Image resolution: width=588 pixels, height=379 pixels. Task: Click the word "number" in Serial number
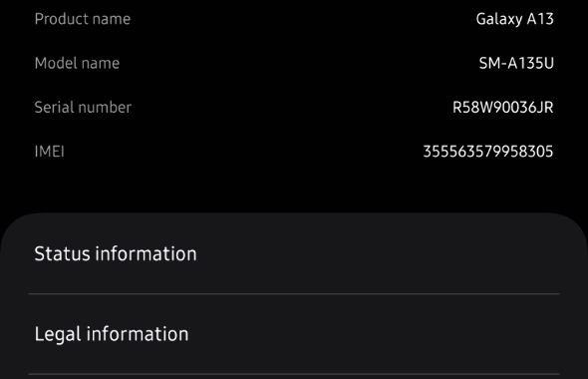click(105, 108)
